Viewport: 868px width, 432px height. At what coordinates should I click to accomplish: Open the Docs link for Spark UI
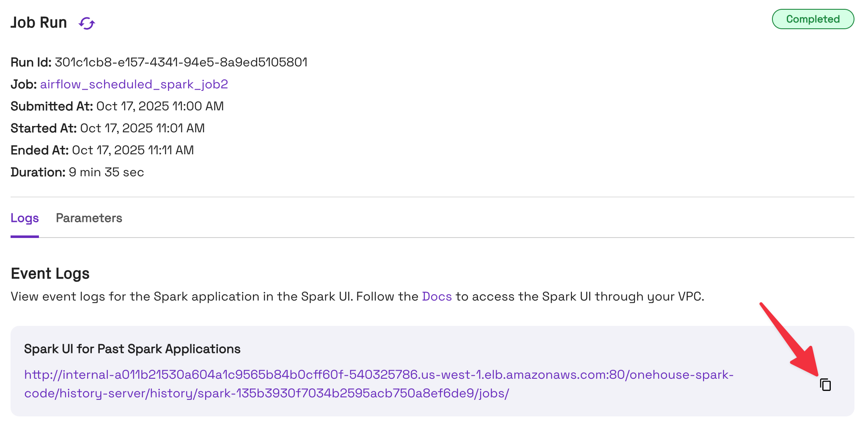pos(437,297)
